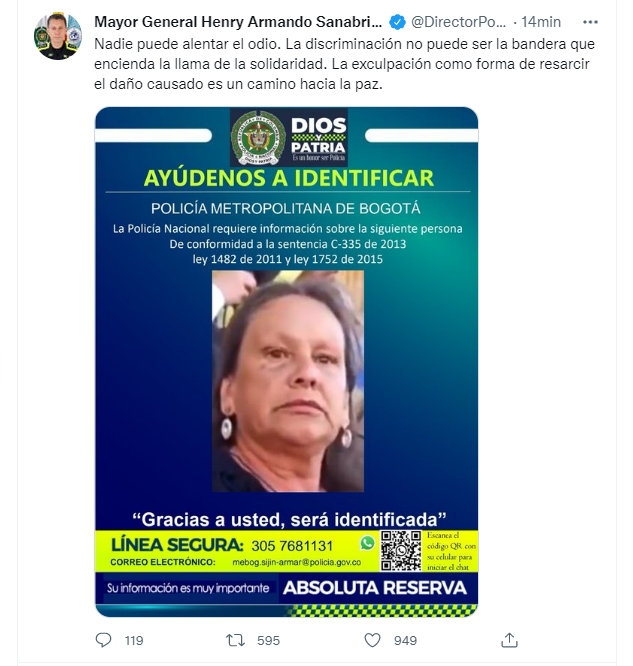Like the tweet with the heart icon
This screenshot has width=633, height=666.
[373, 640]
